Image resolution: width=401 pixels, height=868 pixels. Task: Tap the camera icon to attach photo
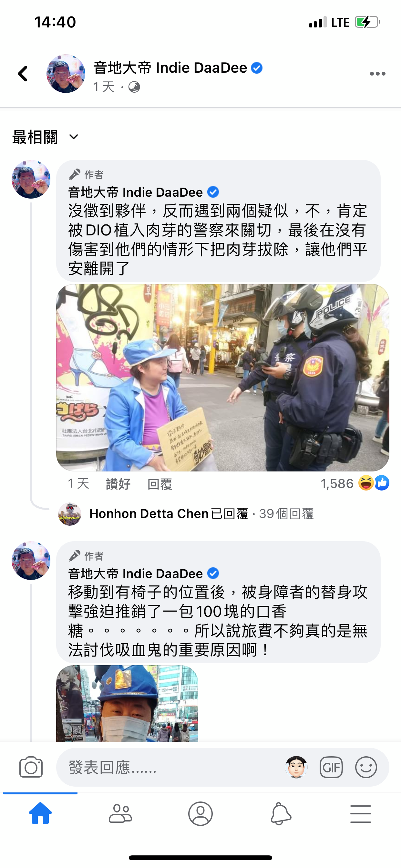click(x=31, y=767)
